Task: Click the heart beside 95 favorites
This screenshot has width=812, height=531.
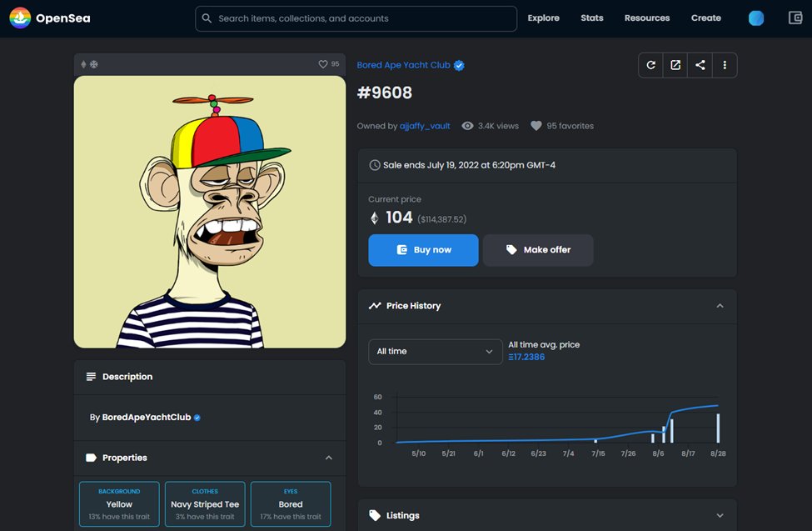Action: coord(536,126)
